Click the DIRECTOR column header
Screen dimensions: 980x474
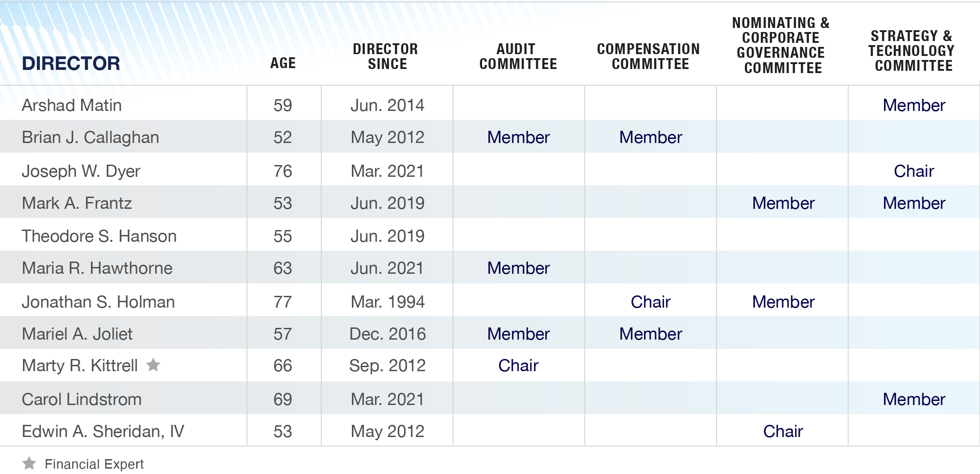[x=71, y=64]
